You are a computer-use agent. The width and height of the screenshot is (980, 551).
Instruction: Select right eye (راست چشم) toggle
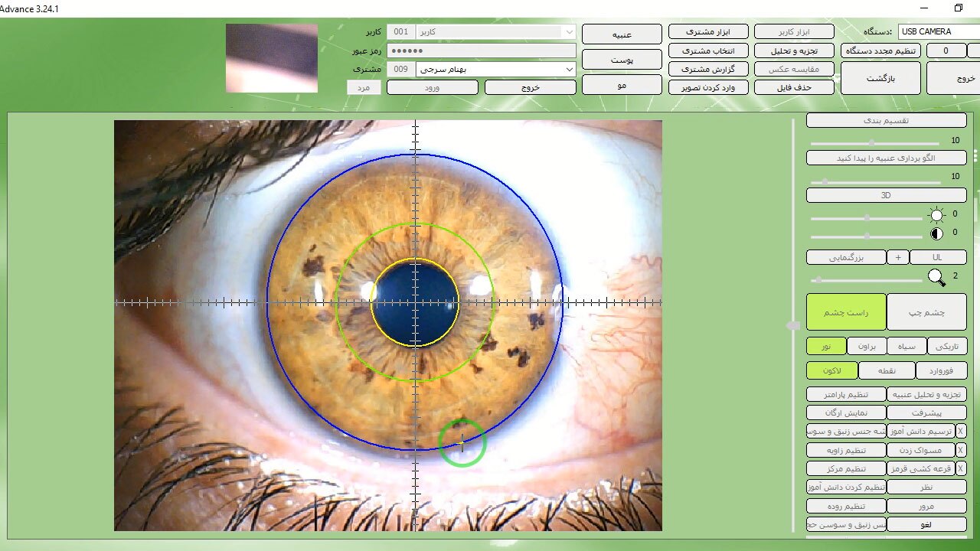pos(846,312)
